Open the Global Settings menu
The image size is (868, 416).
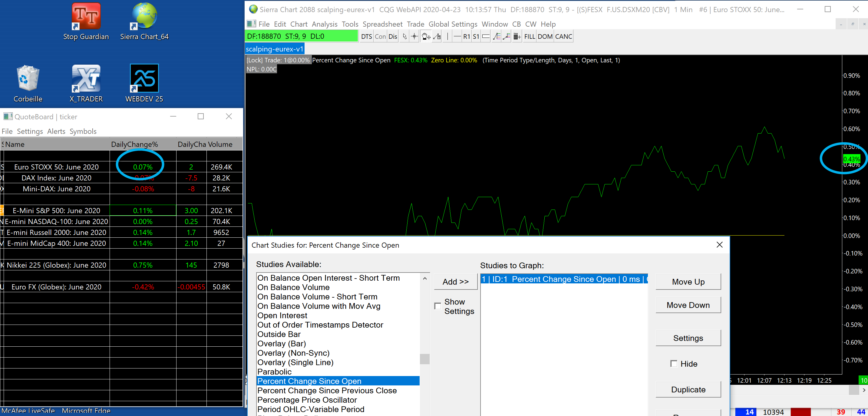pyautogui.click(x=453, y=24)
